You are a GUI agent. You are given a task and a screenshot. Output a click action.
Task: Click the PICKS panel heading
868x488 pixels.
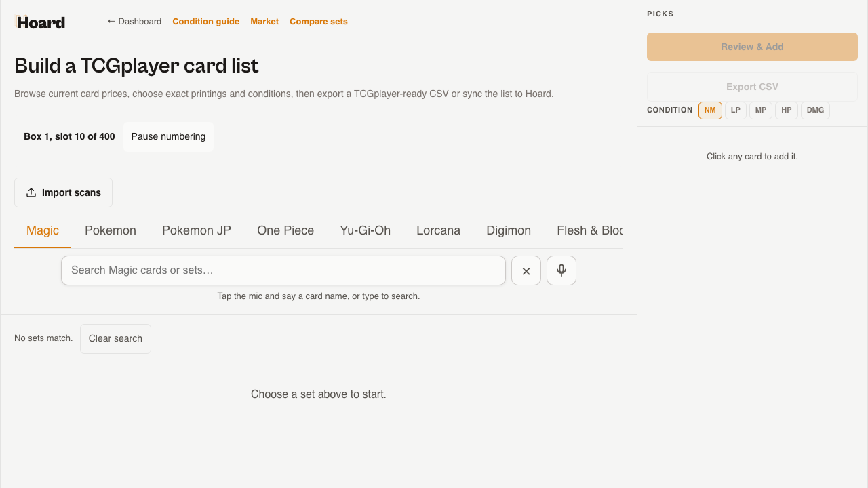[660, 14]
